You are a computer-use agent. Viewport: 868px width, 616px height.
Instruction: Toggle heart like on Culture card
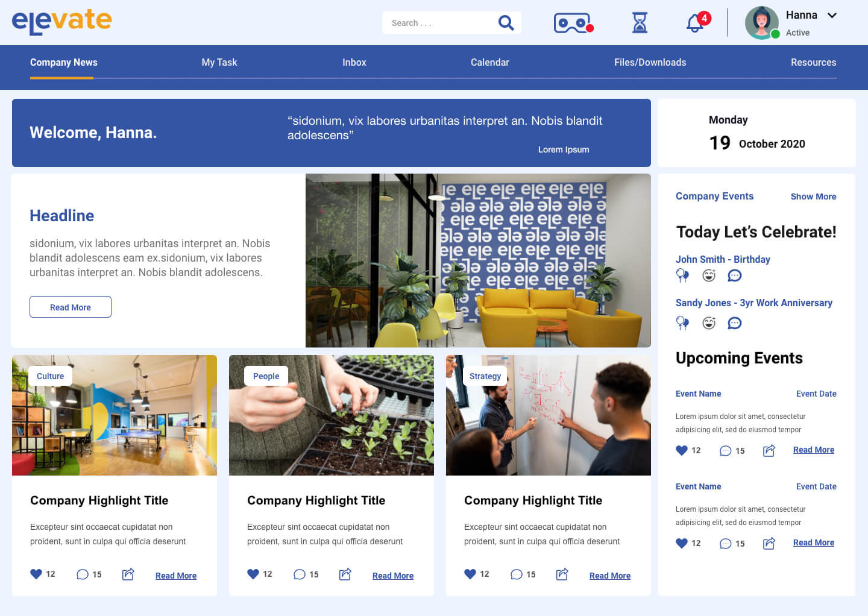[x=36, y=574]
